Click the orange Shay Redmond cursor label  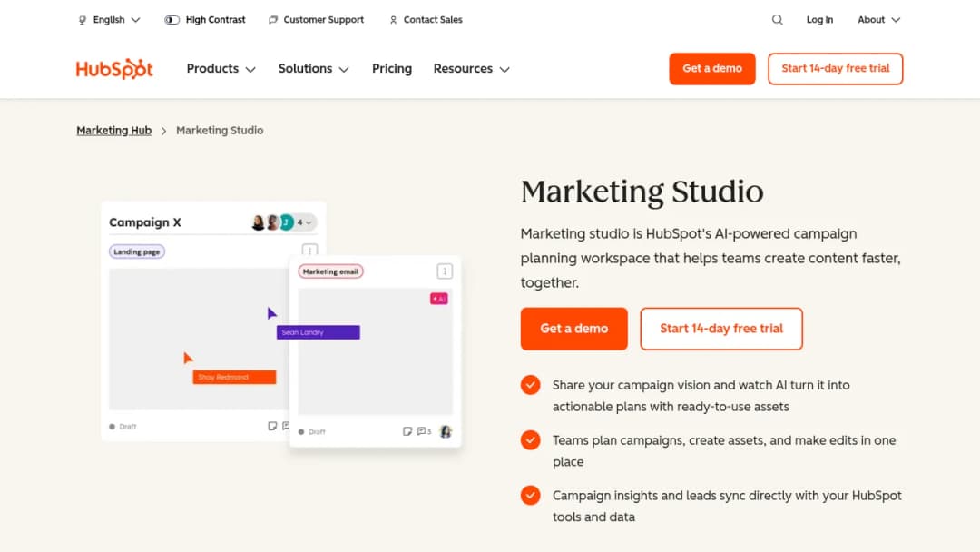click(234, 377)
